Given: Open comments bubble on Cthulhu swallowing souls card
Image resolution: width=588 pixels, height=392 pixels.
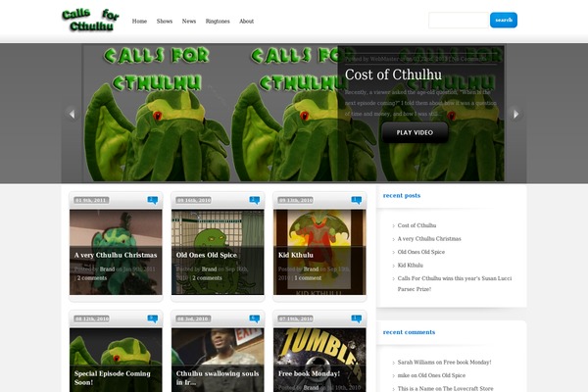Looking at the screenshot, I should coord(255,318).
